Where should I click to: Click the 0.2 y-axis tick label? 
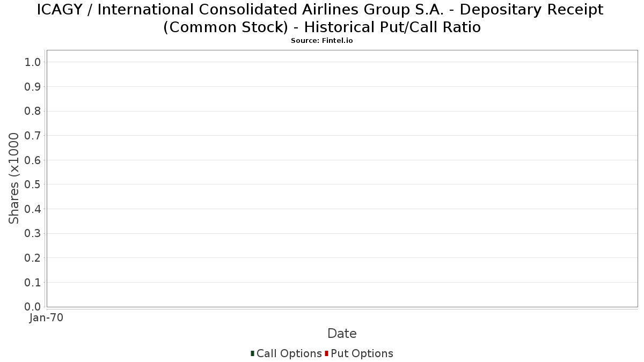(x=33, y=258)
